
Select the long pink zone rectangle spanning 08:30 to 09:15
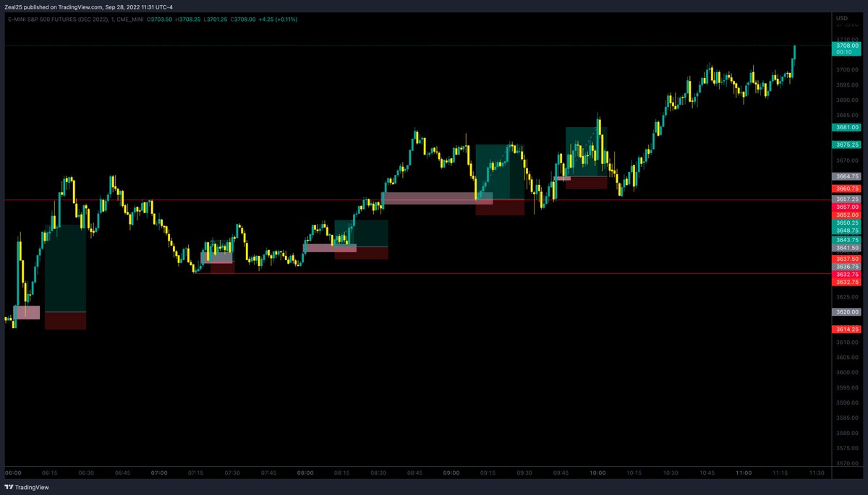pos(438,198)
